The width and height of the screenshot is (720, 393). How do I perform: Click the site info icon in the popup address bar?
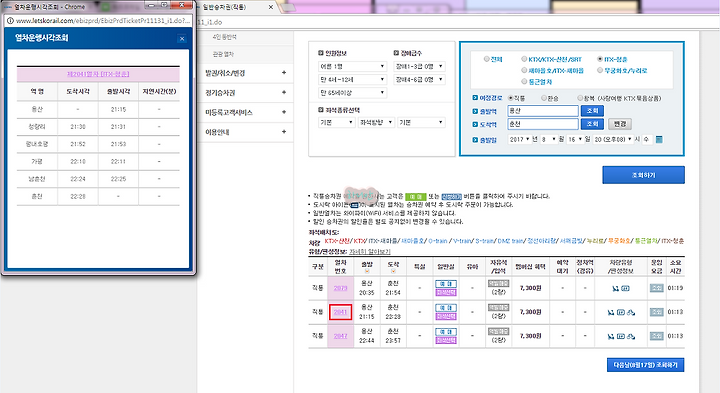[x=10, y=21]
